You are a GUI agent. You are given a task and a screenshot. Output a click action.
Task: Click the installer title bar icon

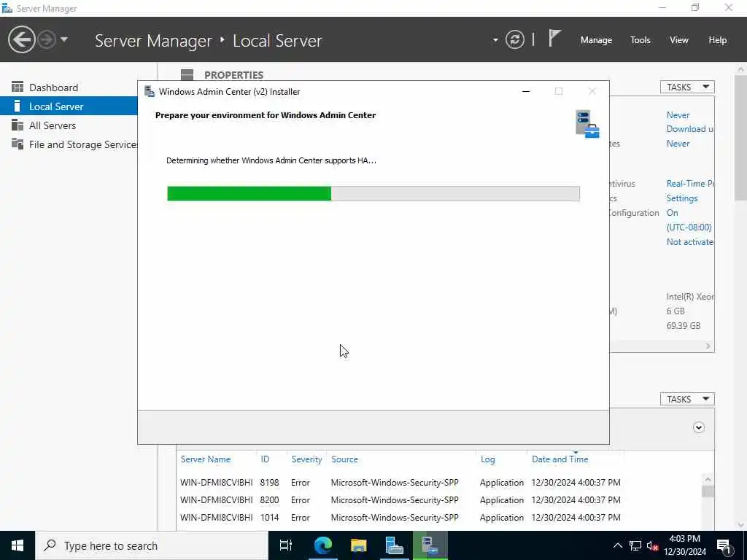coord(150,91)
